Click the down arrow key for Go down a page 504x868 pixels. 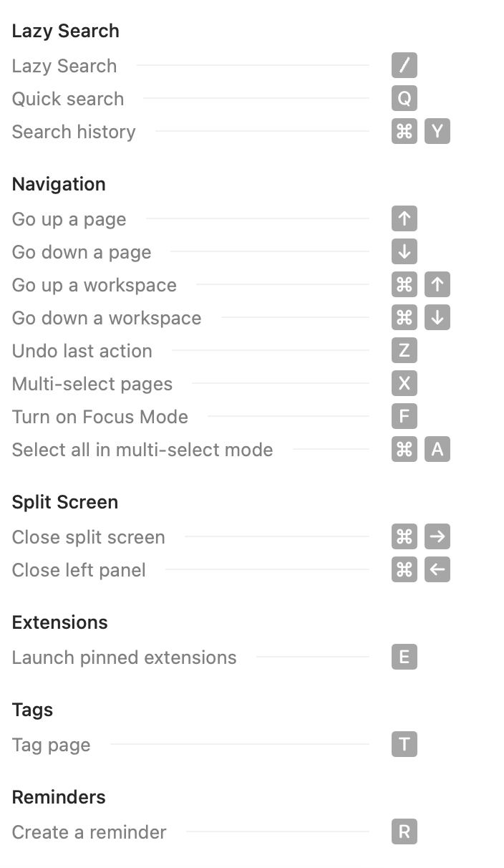click(x=404, y=252)
